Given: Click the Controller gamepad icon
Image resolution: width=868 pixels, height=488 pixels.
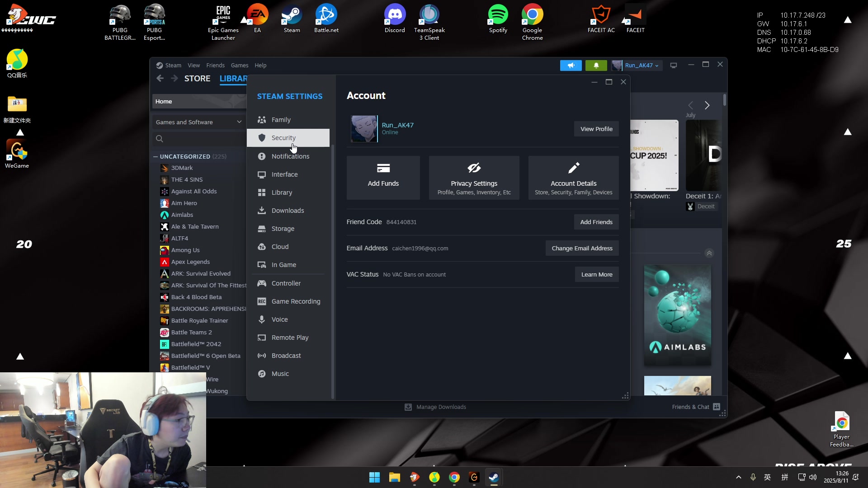Looking at the screenshot, I should tap(262, 283).
